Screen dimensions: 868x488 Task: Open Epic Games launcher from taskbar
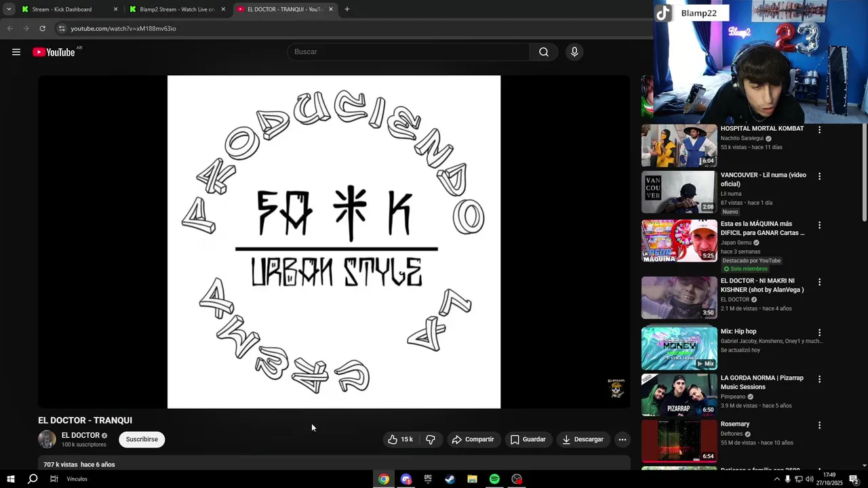click(428, 479)
